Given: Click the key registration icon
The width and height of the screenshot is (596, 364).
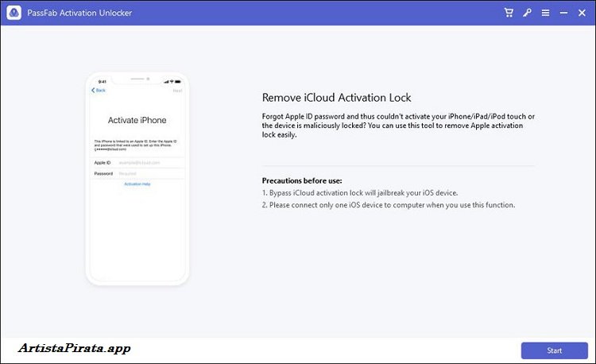Looking at the screenshot, I should pos(527,13).
